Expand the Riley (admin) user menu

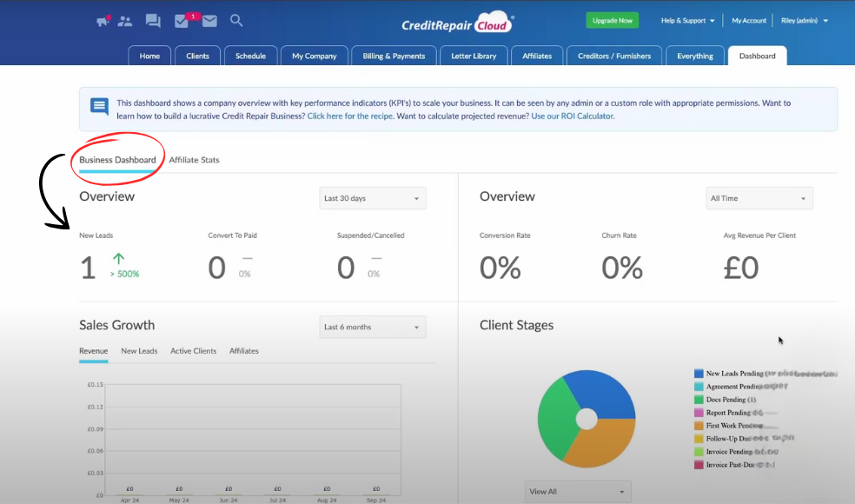coord(805,21)
